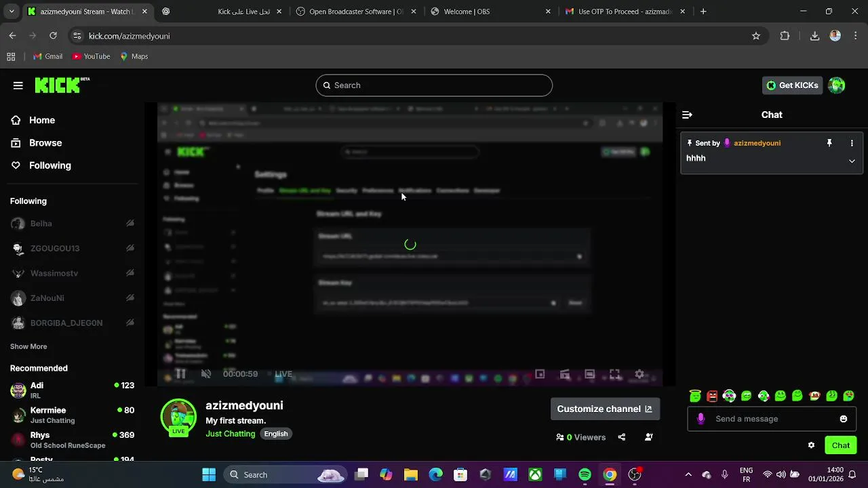Toggle theater mode in player
This screenshot has width=868, height=488.
point(590,374)
